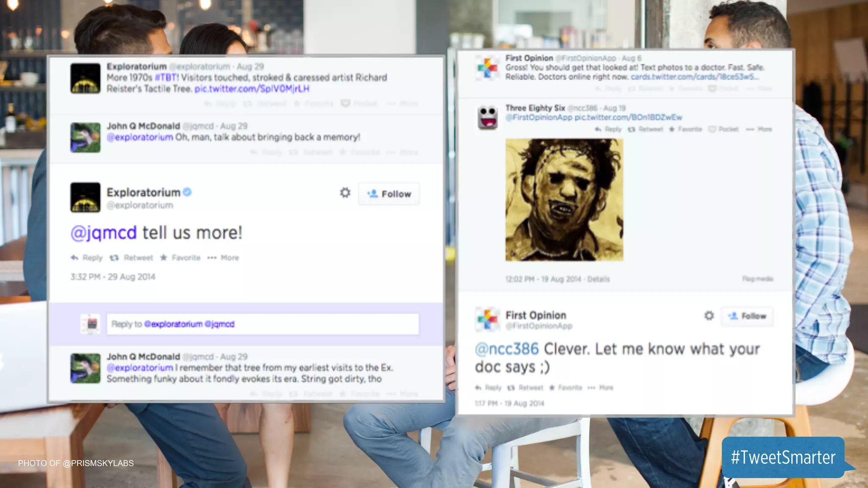Follow the First Opinion account
868x488 pixels.
[x=747, y=316]
